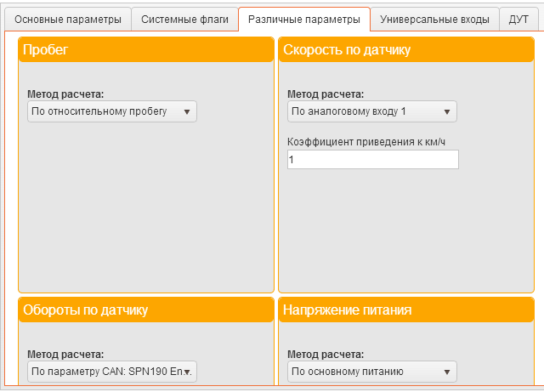
Task: Expand the Напряжение питания method dropdown
Action: (x=372, y=372)
